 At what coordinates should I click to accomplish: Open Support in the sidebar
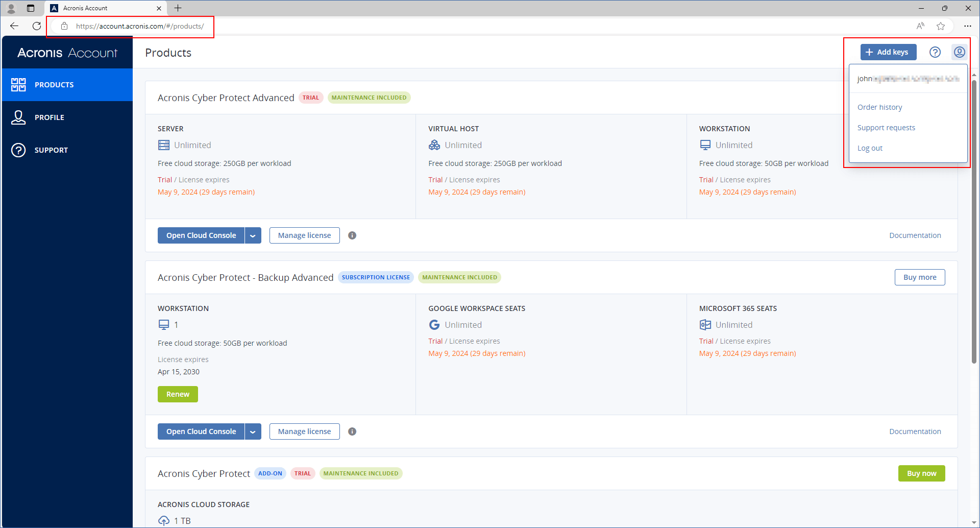[51, 150]
